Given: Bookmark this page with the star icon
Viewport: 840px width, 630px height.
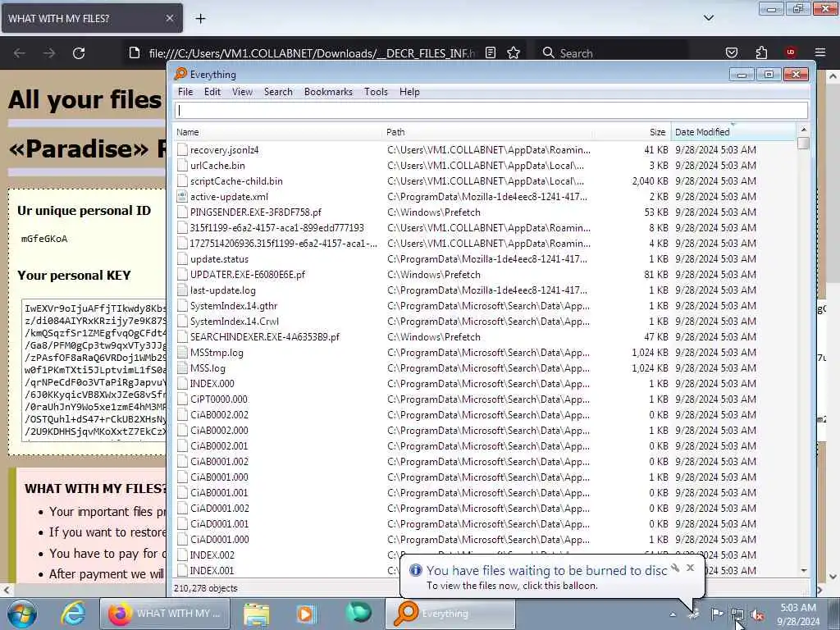Looking at the screenshot, I should coord(514,52).
